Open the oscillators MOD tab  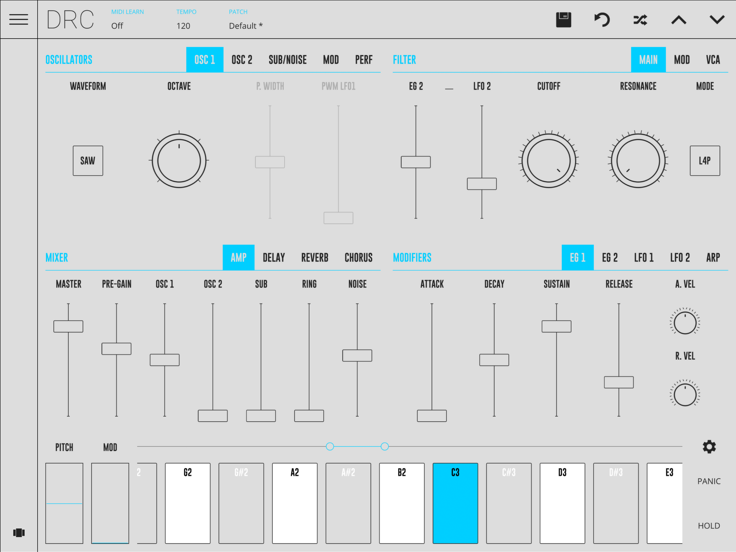tap(331, 60)
